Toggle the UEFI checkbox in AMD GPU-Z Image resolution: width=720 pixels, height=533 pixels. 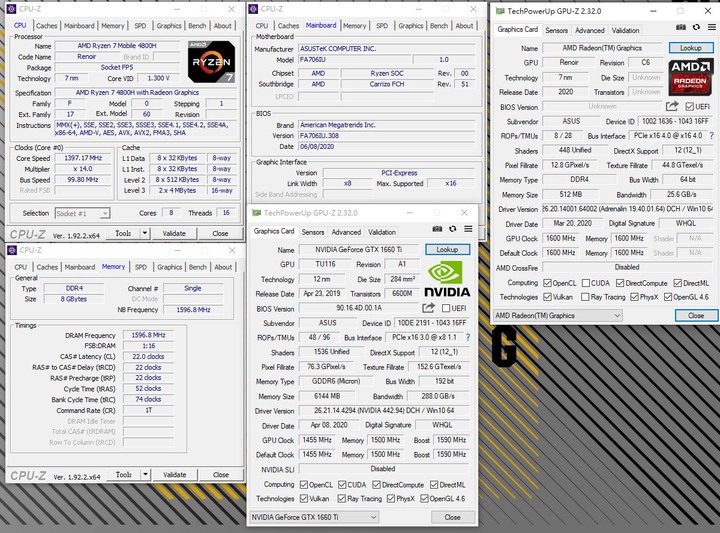(689, 107)
